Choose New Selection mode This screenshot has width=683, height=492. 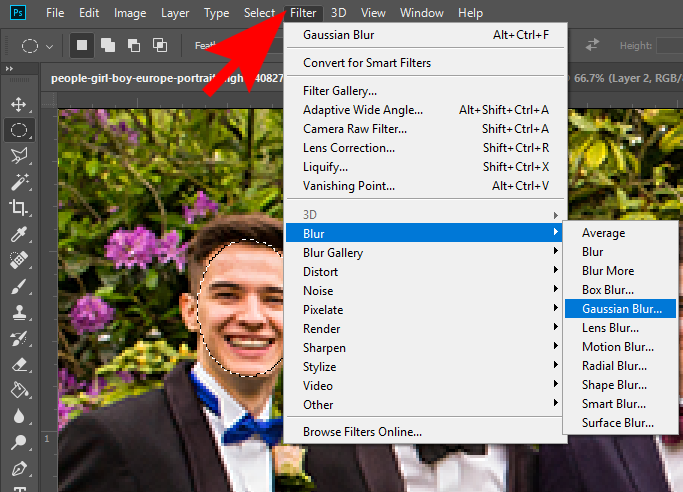[82, 45]
